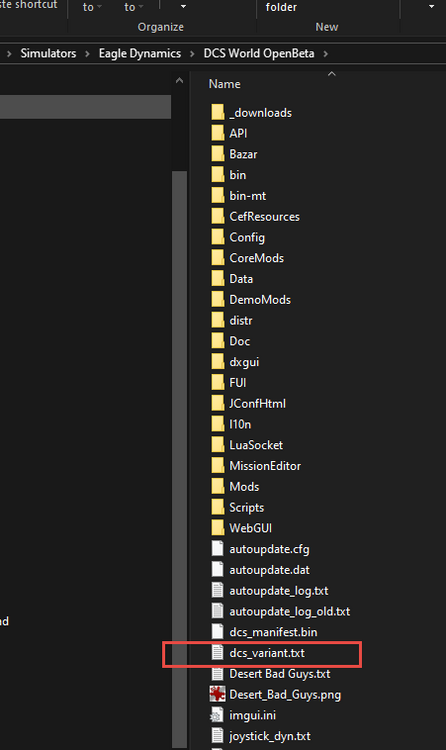The width and height of the screenshot is (446, 750).
Task: Select the CoreMods folder icon
Action: click(218, 258)
